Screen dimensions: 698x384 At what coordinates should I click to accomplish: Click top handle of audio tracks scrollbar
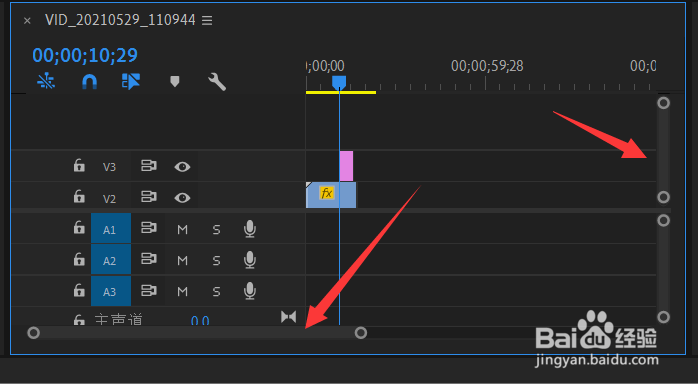click(663, 221)
